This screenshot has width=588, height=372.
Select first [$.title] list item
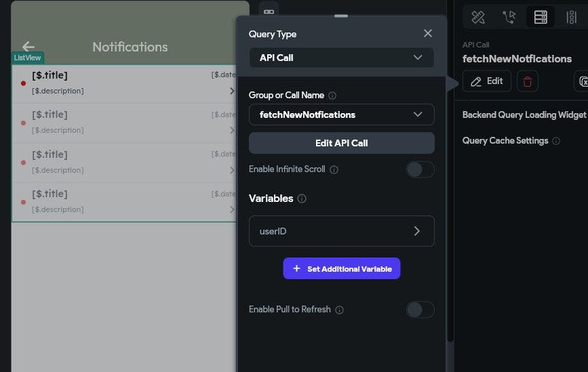click(x=122, y=83)
